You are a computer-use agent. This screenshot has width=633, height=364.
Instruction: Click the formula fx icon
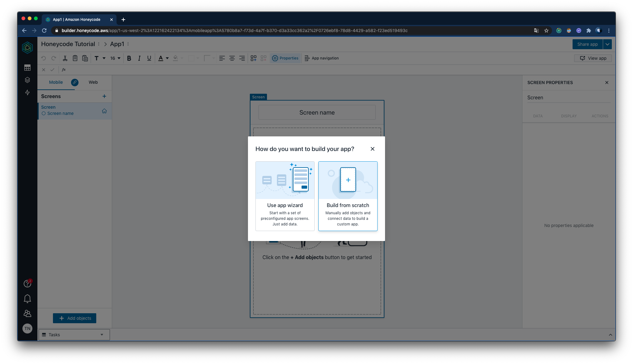click(x=64, y=70)
